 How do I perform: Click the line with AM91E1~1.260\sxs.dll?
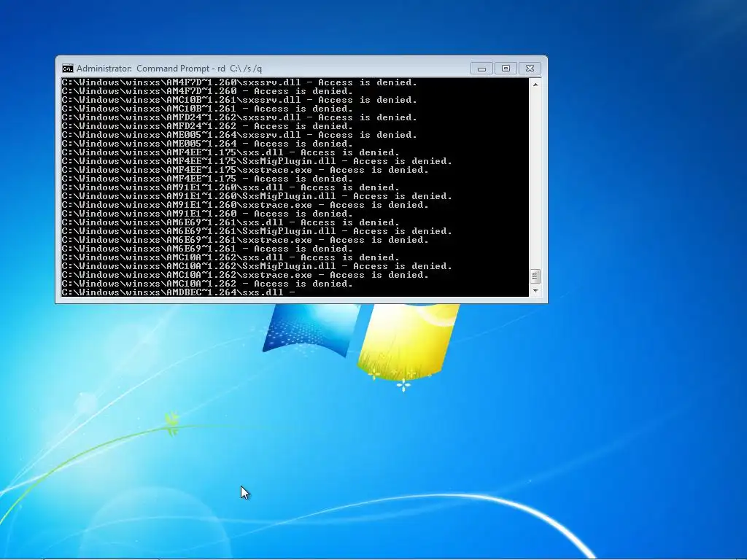(x=231, y=187)
